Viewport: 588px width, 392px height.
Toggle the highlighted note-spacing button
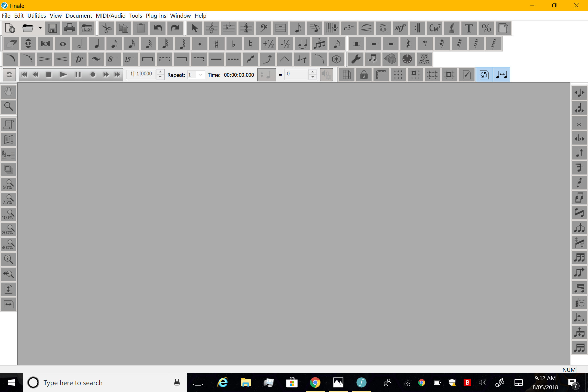501,75
